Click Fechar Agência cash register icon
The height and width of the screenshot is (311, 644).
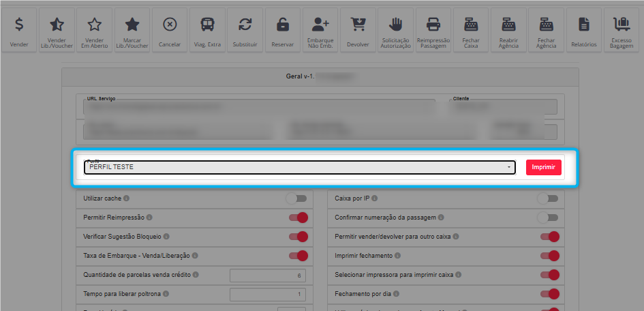pos(547,25)
